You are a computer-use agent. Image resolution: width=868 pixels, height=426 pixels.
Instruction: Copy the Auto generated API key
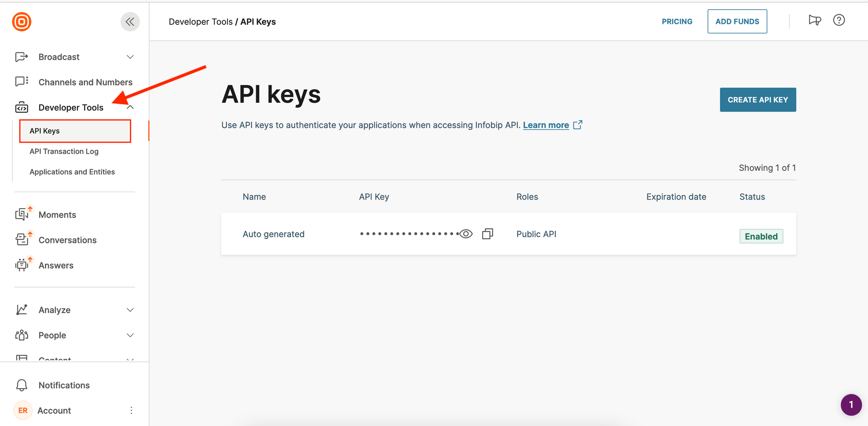(x=487, y=233)
